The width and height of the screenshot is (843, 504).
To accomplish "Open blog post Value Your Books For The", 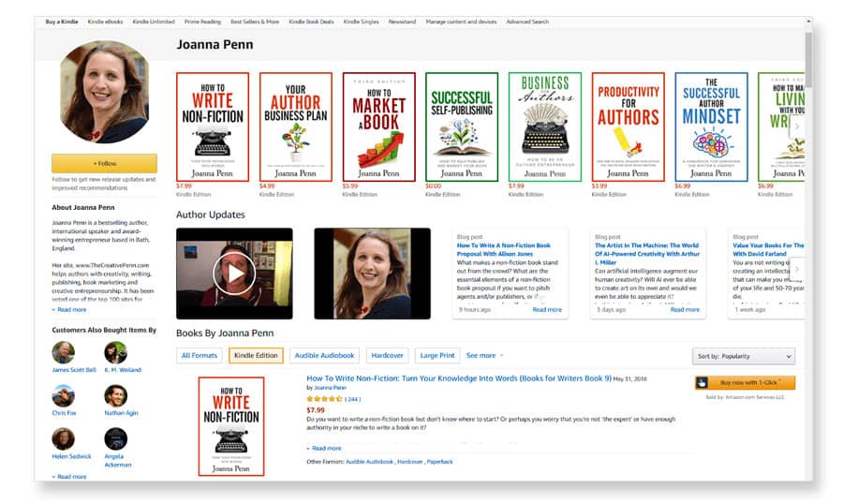I will (x=768, y=249).
